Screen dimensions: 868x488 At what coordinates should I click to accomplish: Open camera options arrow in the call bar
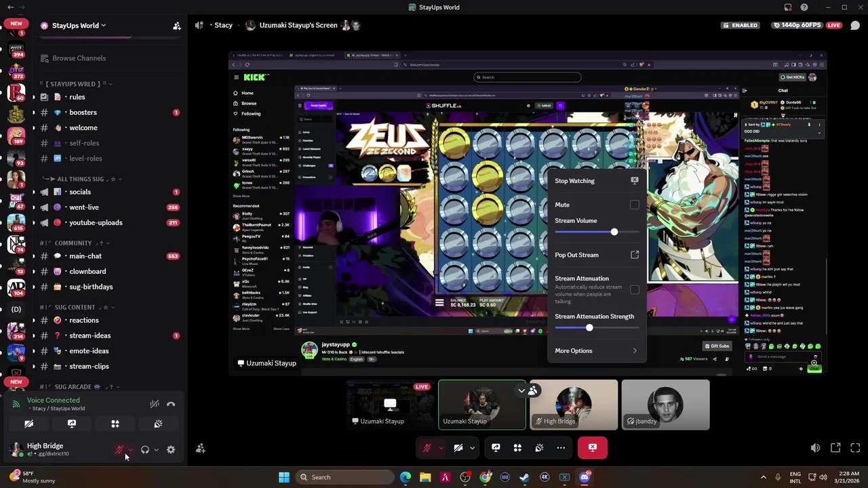(x=472, y=447)
